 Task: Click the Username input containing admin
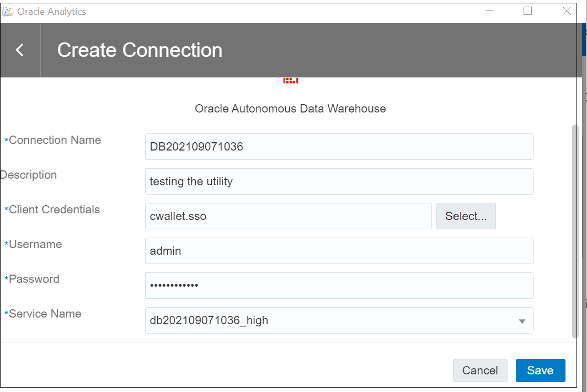coord(339,251)
